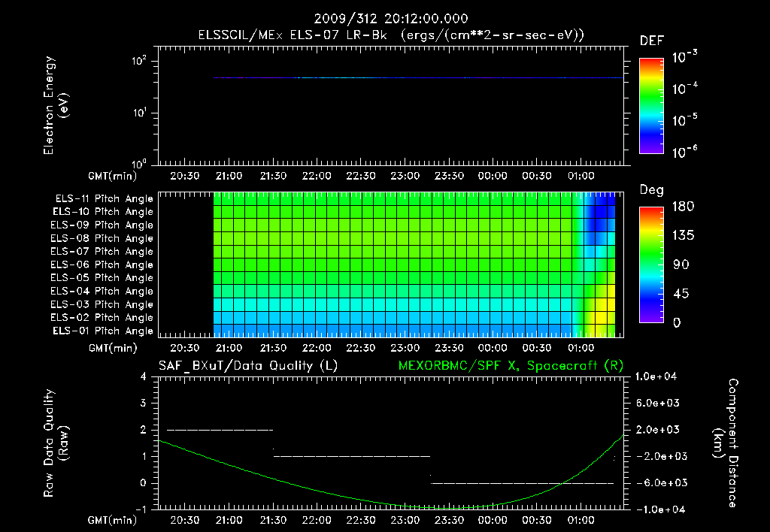Click the Deg colorbar title label
This screenshot has width=770, height=532.
[652, 190]
